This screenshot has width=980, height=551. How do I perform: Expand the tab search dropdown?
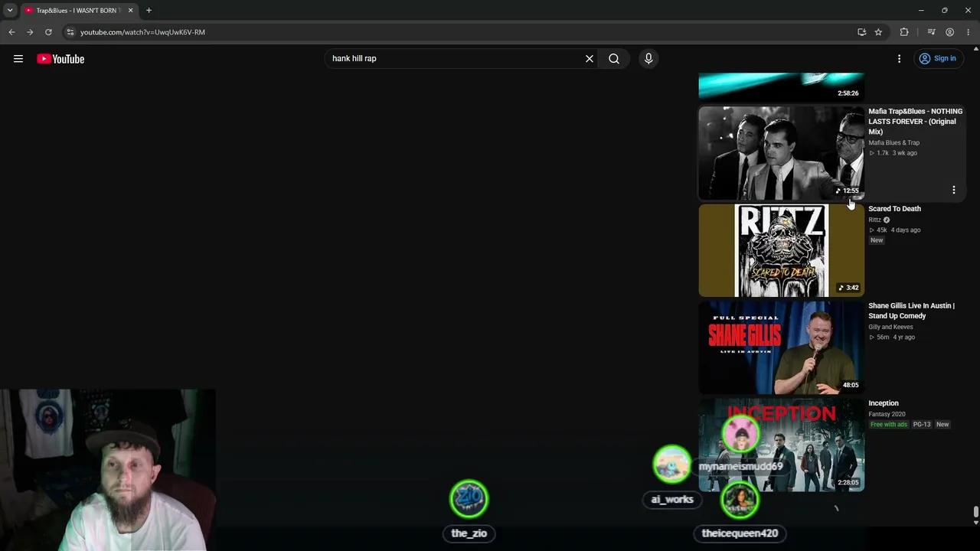coord(10,11)
